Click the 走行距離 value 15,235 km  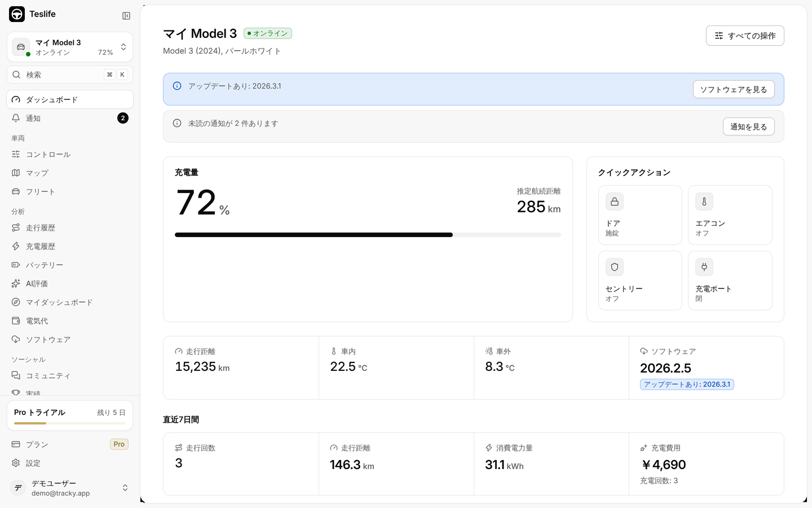pos(202,367)
